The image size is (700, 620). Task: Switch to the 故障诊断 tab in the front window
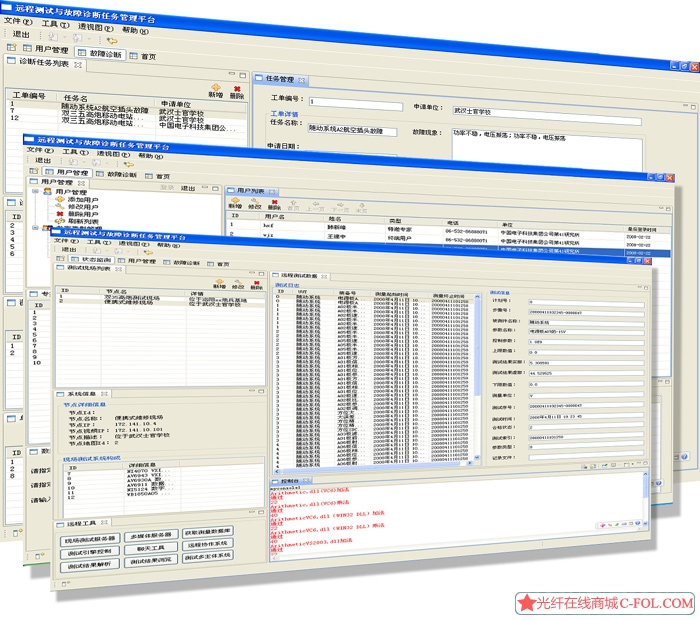[182, 262]
